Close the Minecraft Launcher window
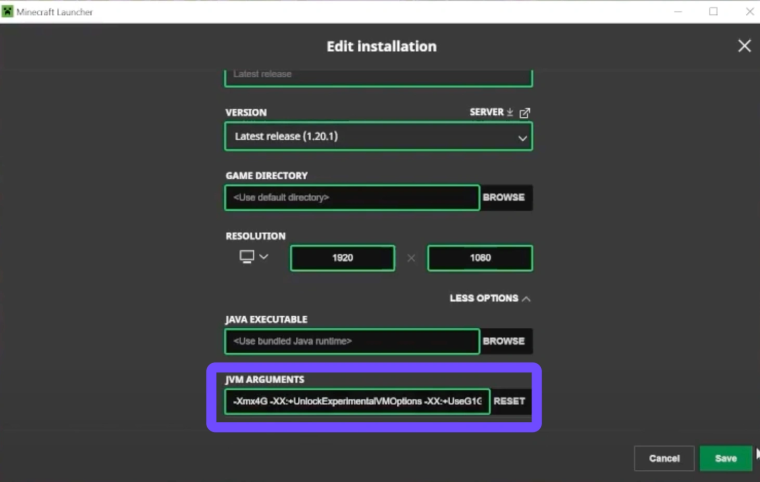 tap(749, 11)
